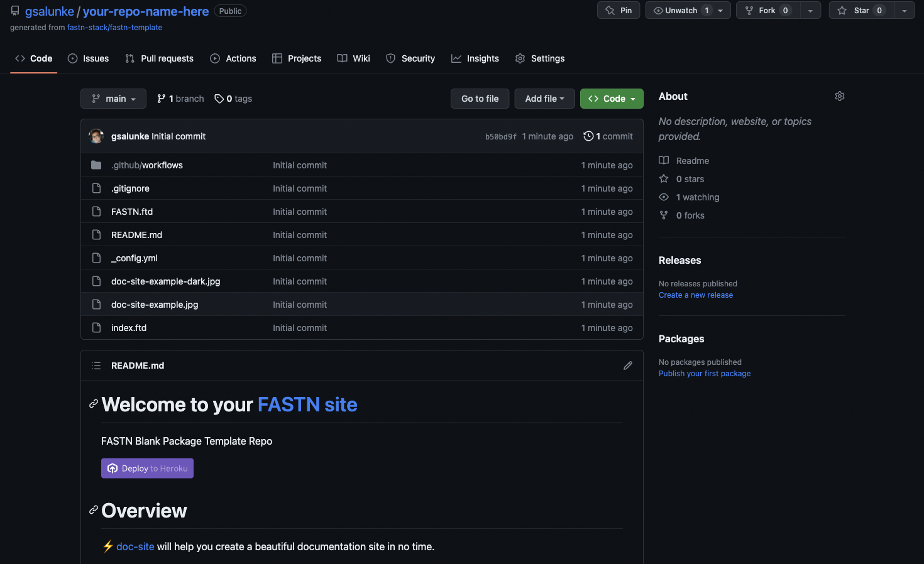Click the Deploy to Heroku button
The width and height of the screenshot is (924, 564).
coord(147,469)
